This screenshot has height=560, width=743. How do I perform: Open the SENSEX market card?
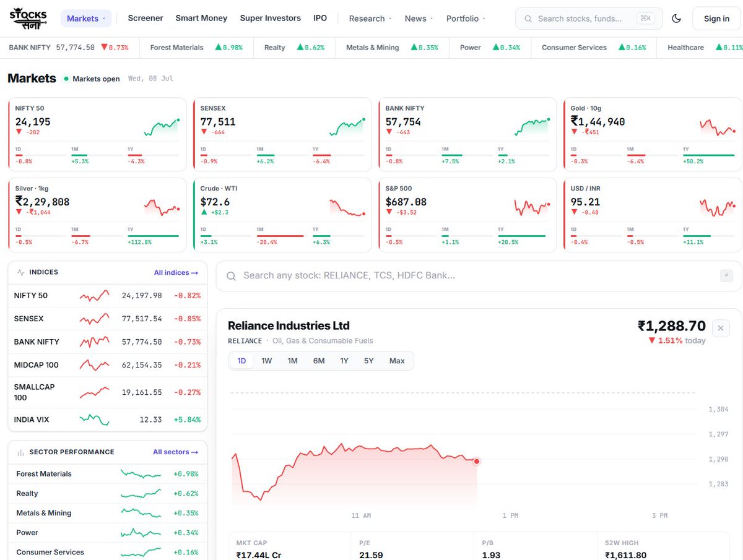click(x=282, y=134)
